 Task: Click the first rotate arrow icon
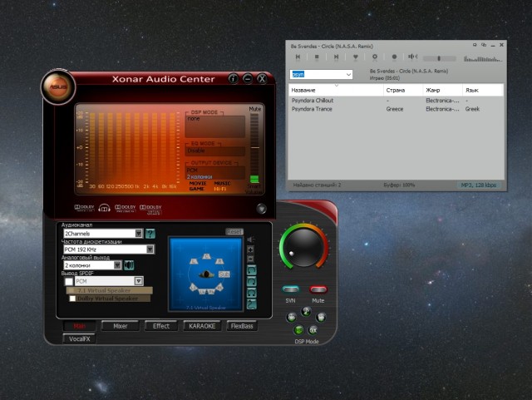[x=251, y=270]
